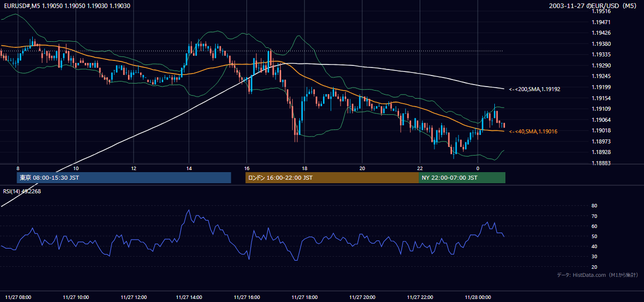Click the 11/27 08:00 bottom time label

click(18, 297)
